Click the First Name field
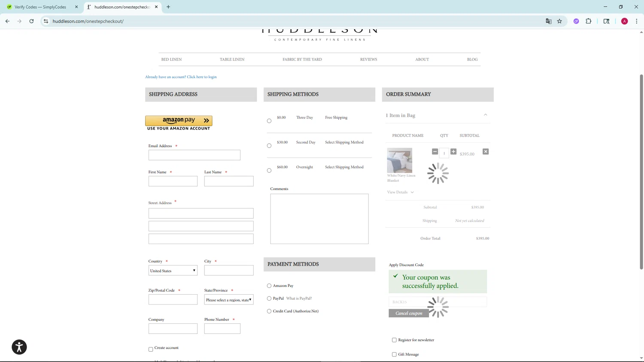 point(173,181)
